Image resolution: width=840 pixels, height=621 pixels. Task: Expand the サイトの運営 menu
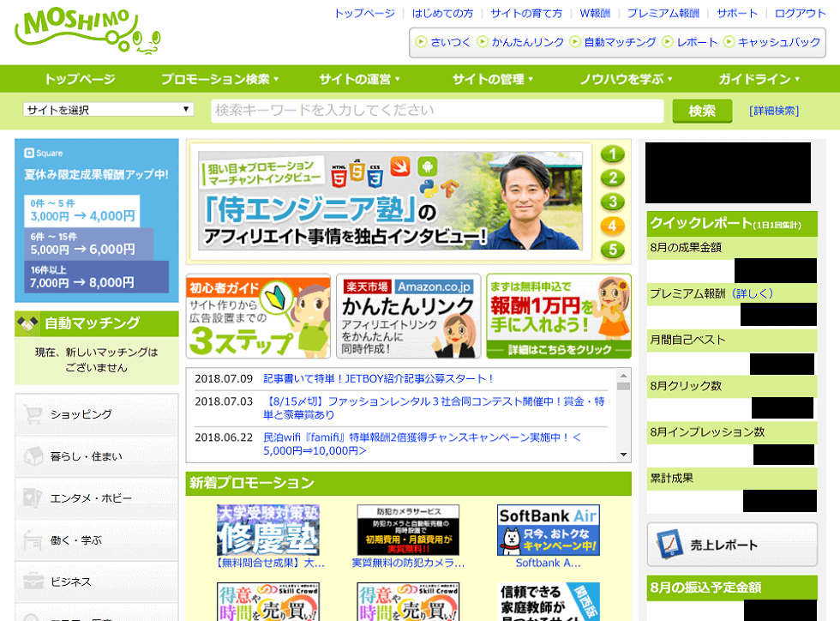click(x=359, y=79)
